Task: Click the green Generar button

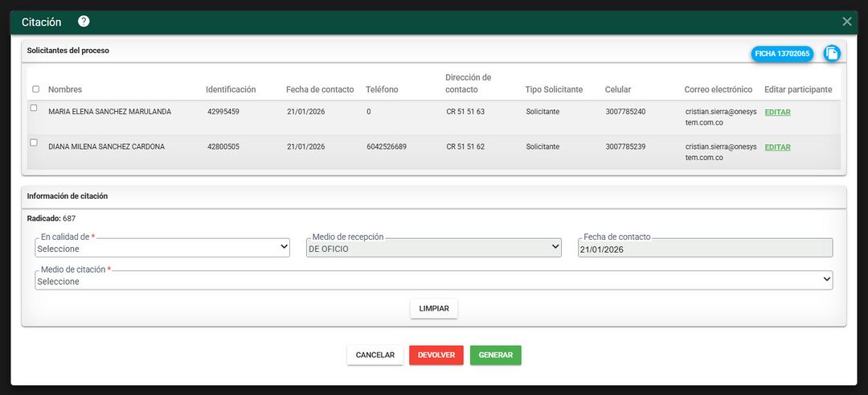Action: (495, 356)
